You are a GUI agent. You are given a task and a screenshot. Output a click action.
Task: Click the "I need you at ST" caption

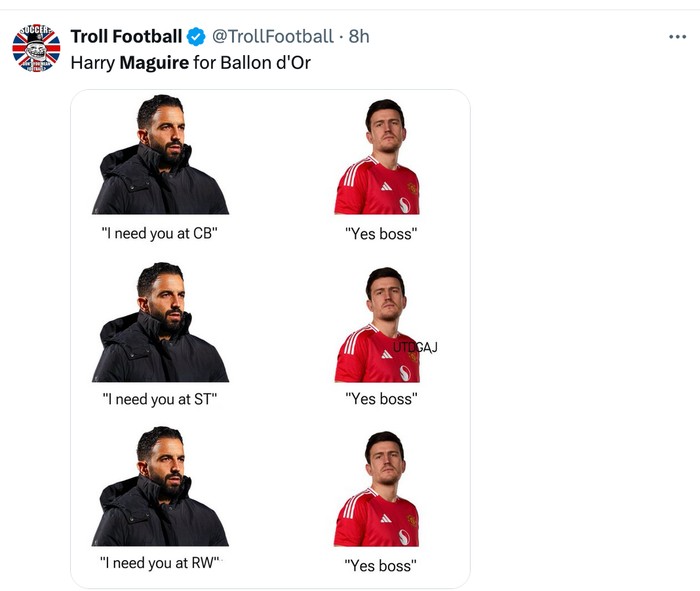tap(160, 399)
